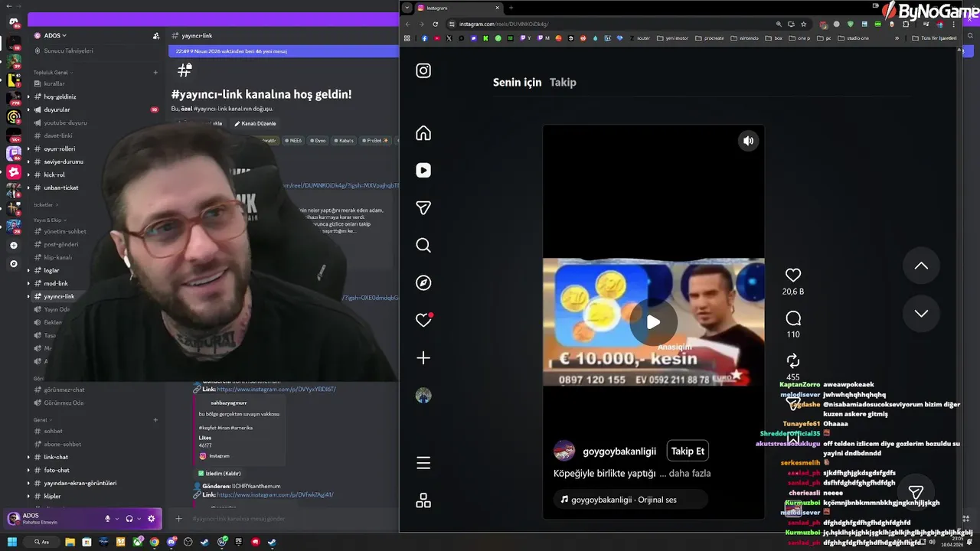
Task: Toggle the Discord microphone mute
Action: [107, 519]
